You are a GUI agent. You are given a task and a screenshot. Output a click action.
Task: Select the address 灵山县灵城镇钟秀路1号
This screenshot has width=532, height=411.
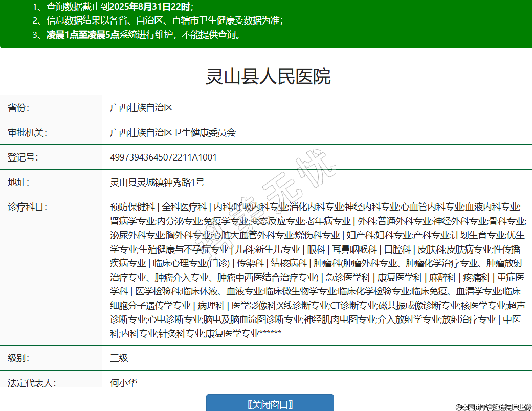pyautogui.click(x=157, y=182)
